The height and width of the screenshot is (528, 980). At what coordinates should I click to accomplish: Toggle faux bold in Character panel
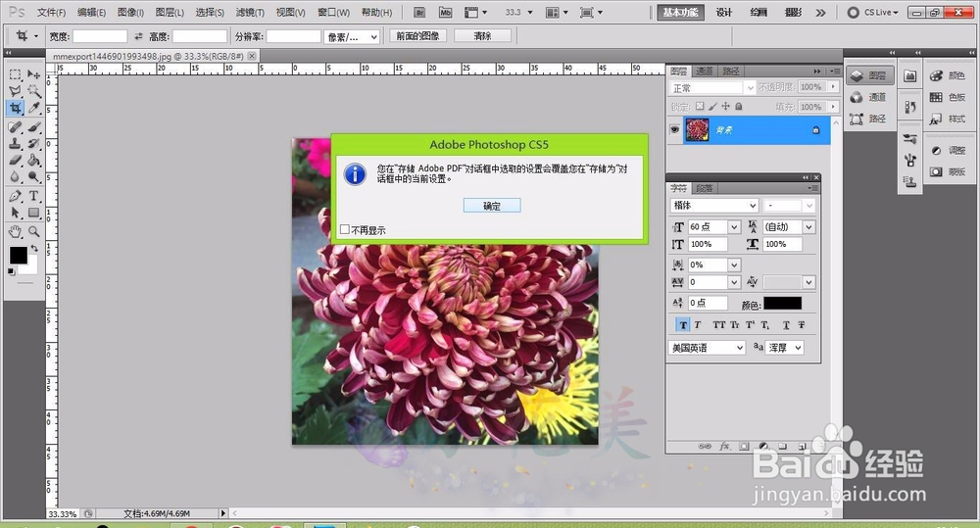coord(682,325)
